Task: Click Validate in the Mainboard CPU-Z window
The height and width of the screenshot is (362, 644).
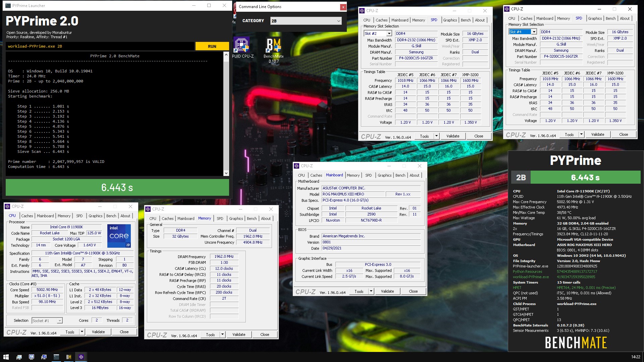Action: pos(387,291)
